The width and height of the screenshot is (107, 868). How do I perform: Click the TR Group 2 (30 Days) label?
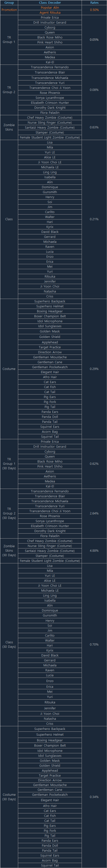(9, 513)
